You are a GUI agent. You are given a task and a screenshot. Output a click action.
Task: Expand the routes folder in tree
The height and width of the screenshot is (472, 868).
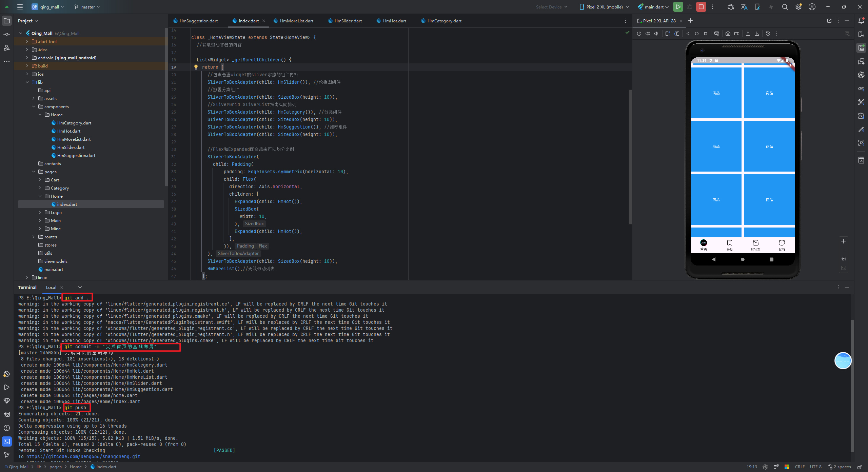(x=34, y=237)
